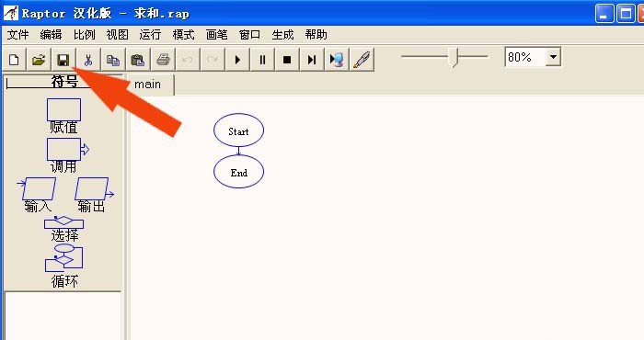
Task: Step to next shape with the Step button
Action: pos(312,60)
